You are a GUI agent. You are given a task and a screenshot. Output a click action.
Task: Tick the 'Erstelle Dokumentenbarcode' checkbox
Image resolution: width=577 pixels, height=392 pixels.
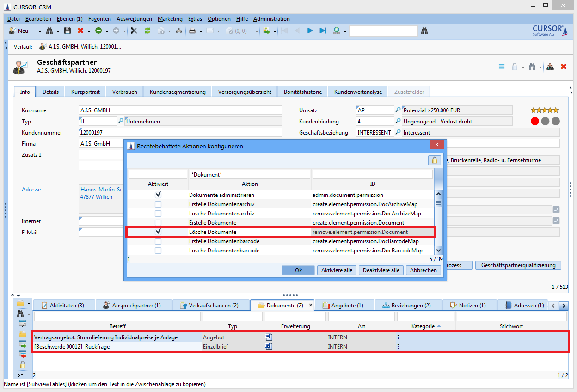(158, 241)
